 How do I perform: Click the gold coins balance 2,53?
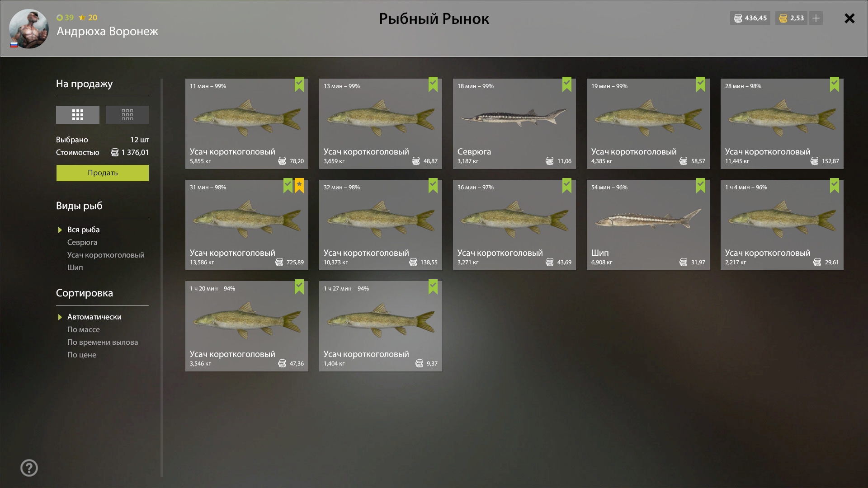click(791, 18)
